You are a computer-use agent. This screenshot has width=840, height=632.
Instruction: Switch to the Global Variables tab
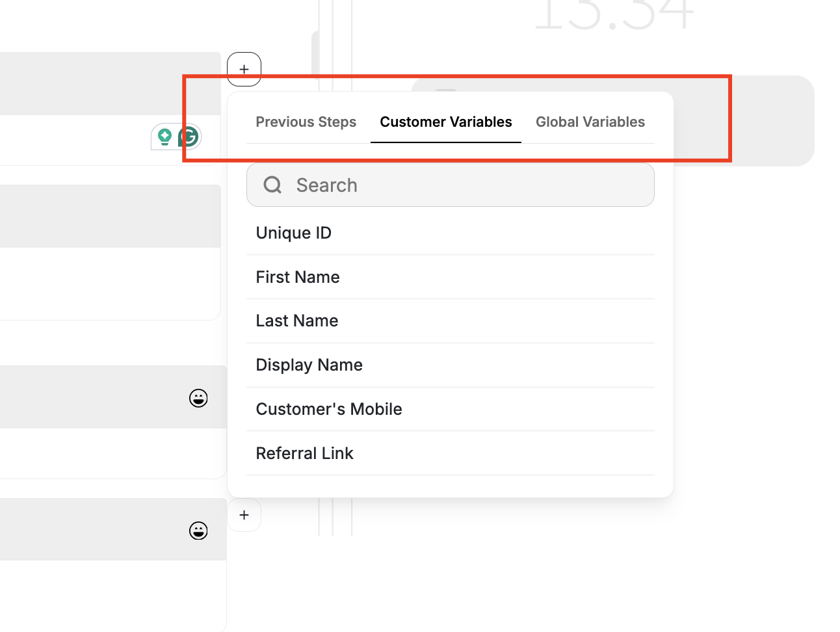coord(590,122)
